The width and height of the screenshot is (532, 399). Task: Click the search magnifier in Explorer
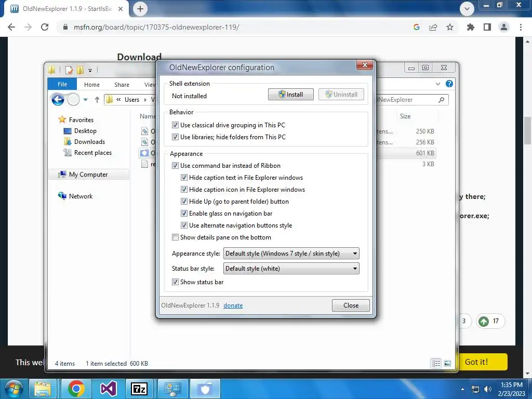click(x=441, y=100)
